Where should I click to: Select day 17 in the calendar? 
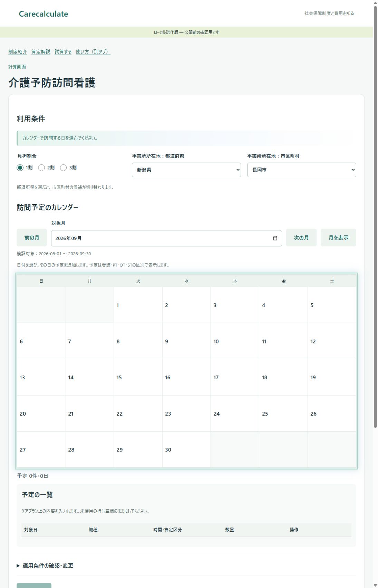coord(235,377)
